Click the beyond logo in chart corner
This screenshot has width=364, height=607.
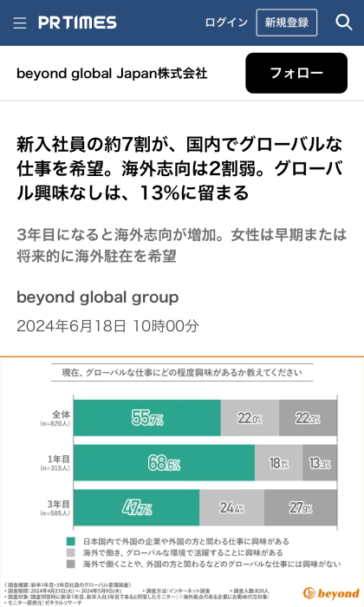[x=331, y=593]
